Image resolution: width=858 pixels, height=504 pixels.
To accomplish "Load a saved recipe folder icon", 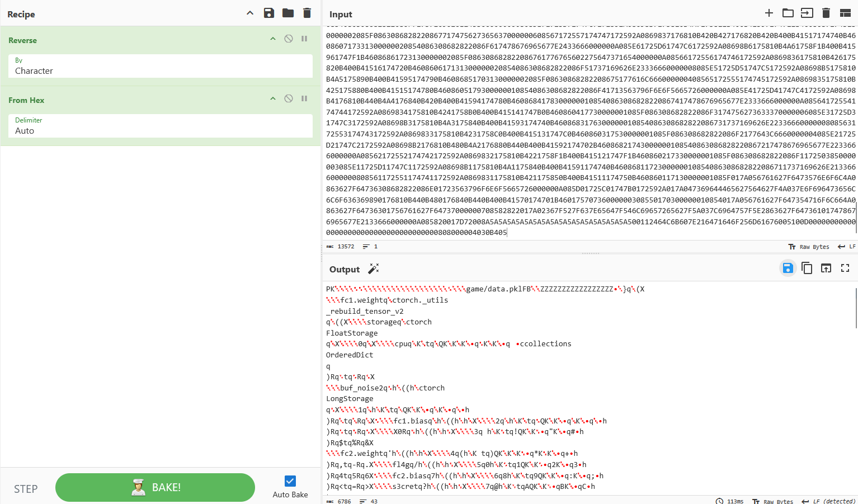I will click(x=288, y=13).
